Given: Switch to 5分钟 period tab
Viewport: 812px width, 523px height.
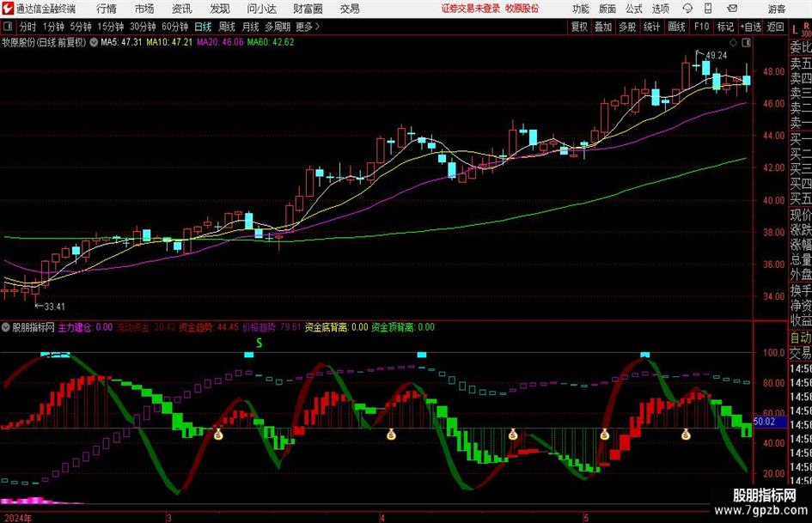Looking at the screenshot, I should click(x=81, y=27).
